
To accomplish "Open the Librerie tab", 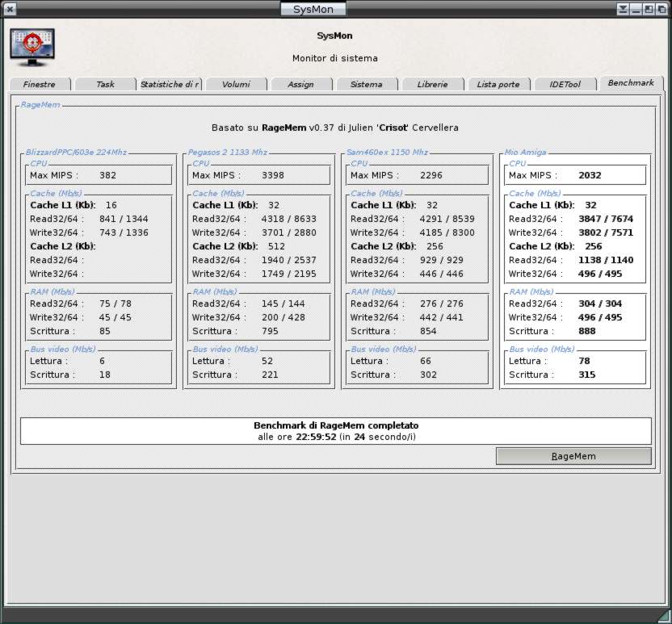I will (x=432, y=84).
